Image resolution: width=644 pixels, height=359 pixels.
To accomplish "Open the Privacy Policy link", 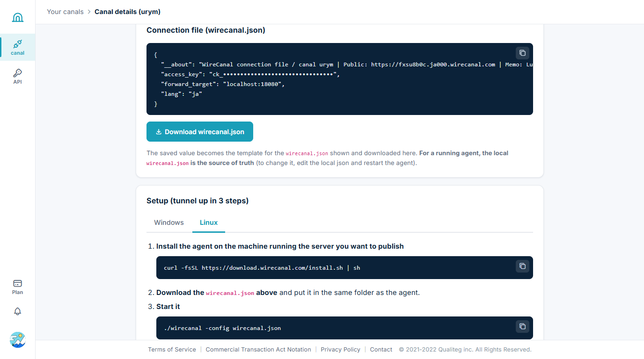I will click(340, 350).
